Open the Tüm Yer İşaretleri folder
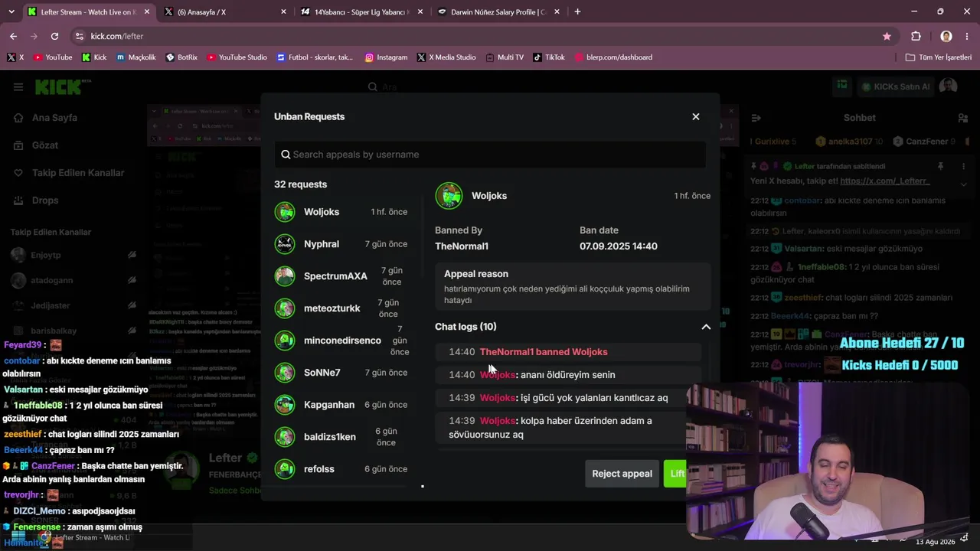The image size is (980, 551). pos(938,57)
